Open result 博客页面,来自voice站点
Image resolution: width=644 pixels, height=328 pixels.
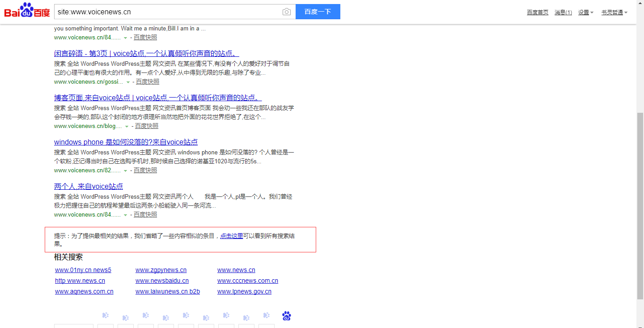tap(158, 98)
